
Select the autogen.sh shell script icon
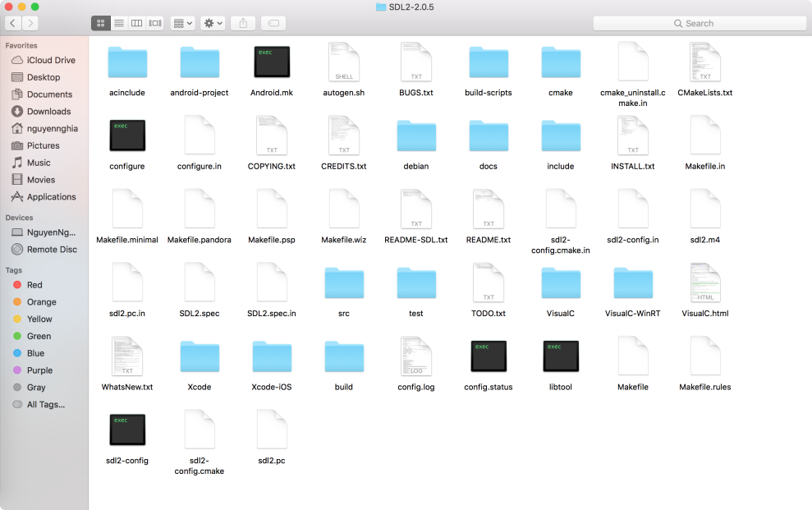click(344, 62)
